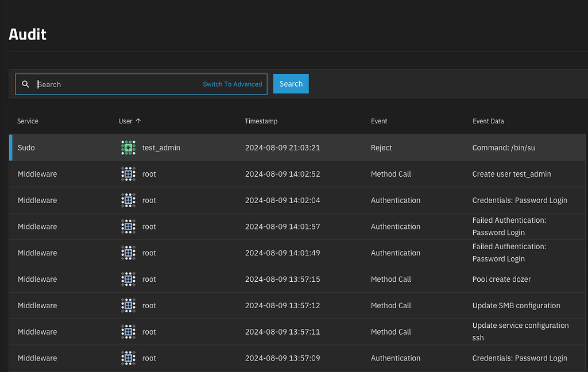Viewport: 588px width, 372px height.
Task: Sort by the Event column header
Action: coord(379,121)
